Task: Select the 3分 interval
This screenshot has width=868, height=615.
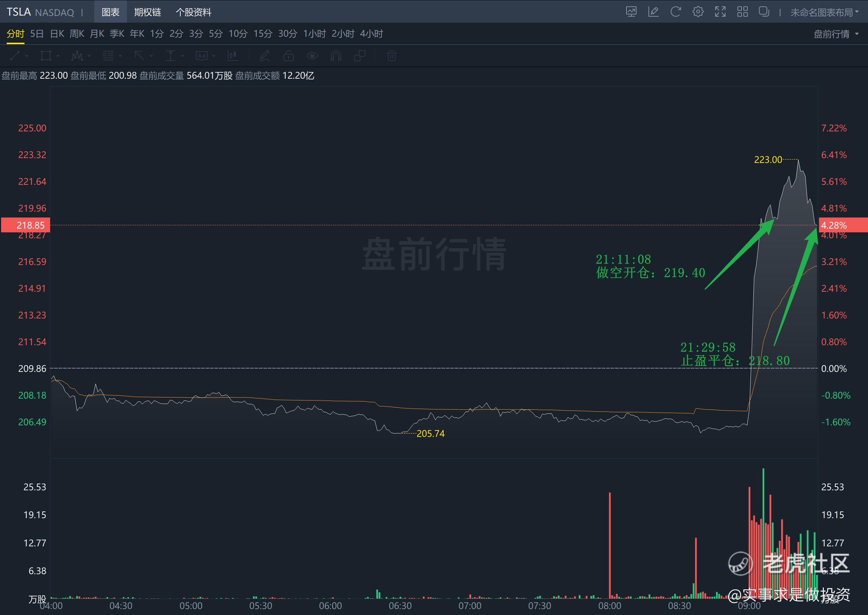Action: pyautogui.click(x=196, y=34)
